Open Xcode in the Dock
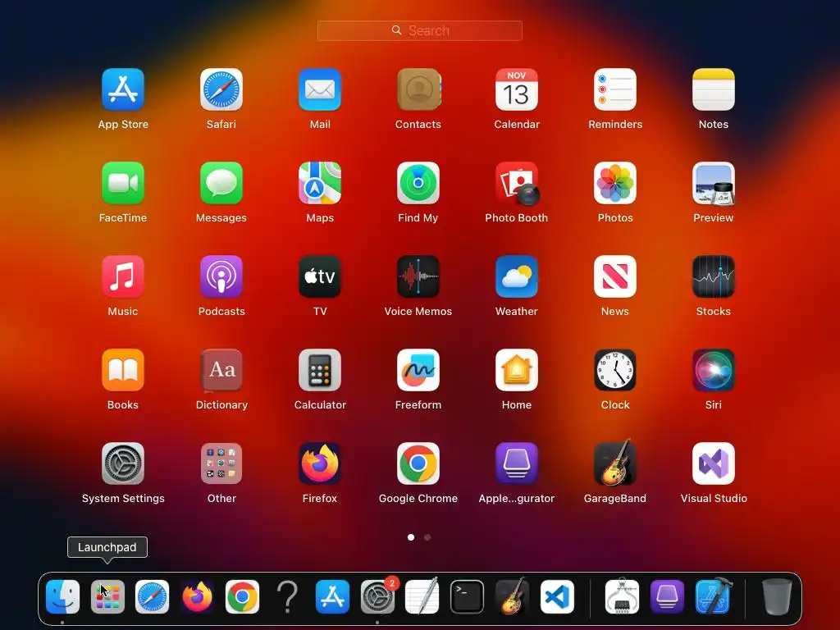840x630 pixels. tap(713, 596)
